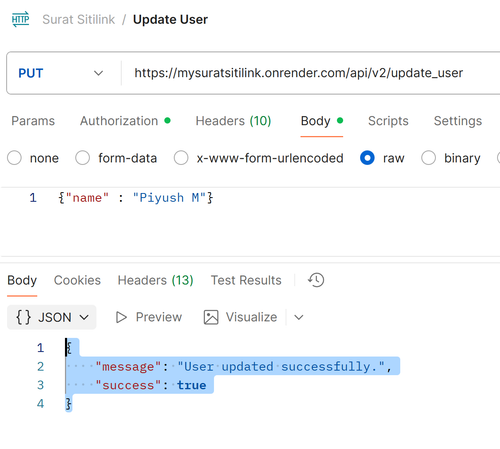Click the true value in response
This screenshot has width=500, height=449.
click(x=191, y=385)
